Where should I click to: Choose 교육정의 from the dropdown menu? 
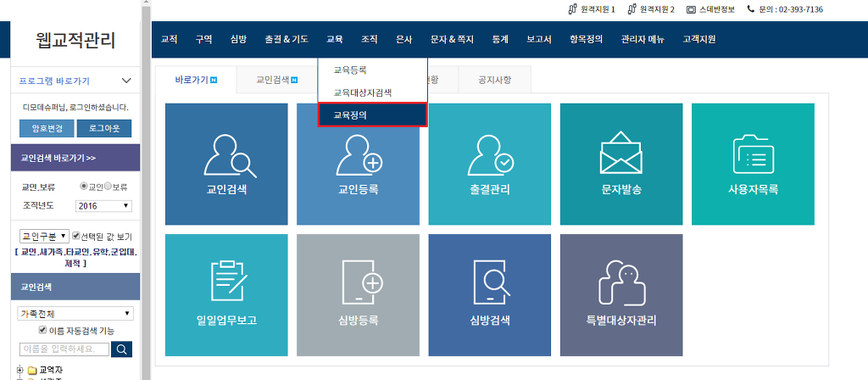373,115
